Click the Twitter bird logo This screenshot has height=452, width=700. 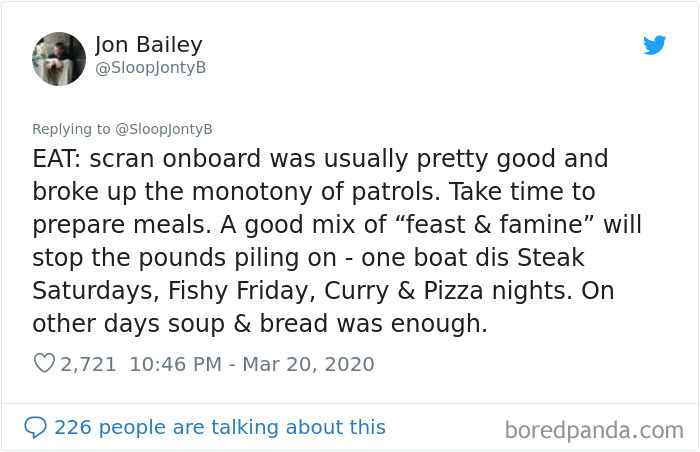pos(654,45)
